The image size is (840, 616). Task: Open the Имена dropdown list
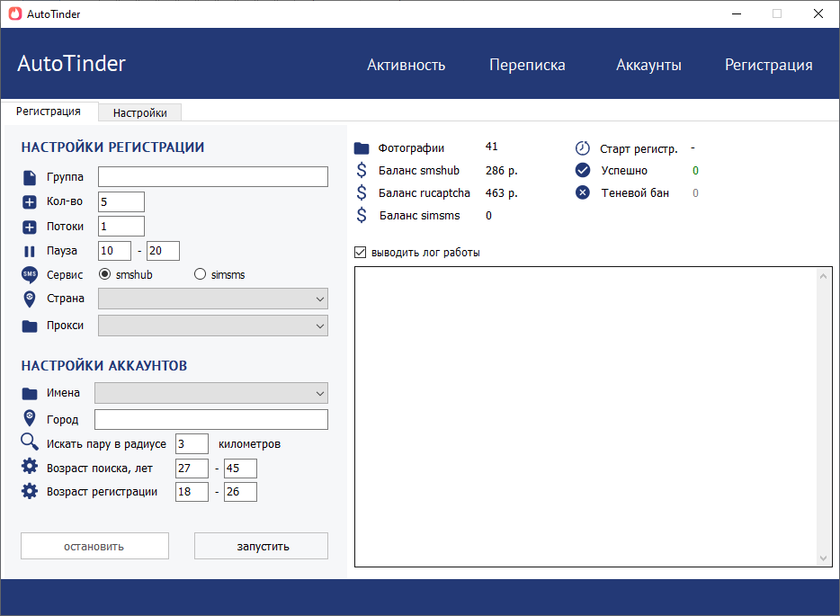[x=211, y=393]
